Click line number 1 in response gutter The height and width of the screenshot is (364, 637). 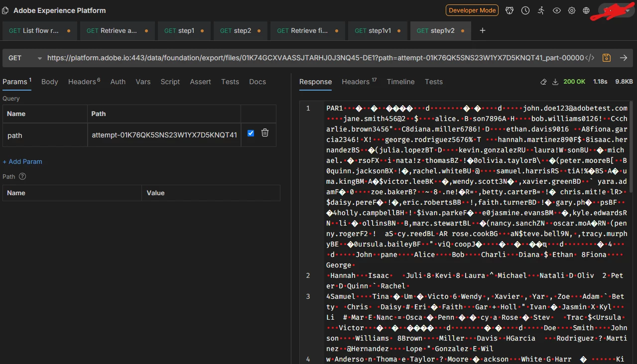(x=308, y=108)
